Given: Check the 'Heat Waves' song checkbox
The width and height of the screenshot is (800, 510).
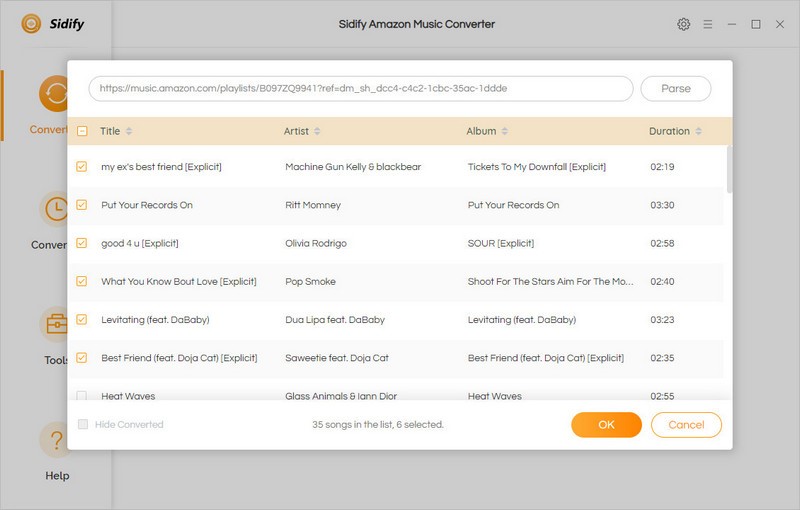Looking at the screenshot, I should coord(82,396).
